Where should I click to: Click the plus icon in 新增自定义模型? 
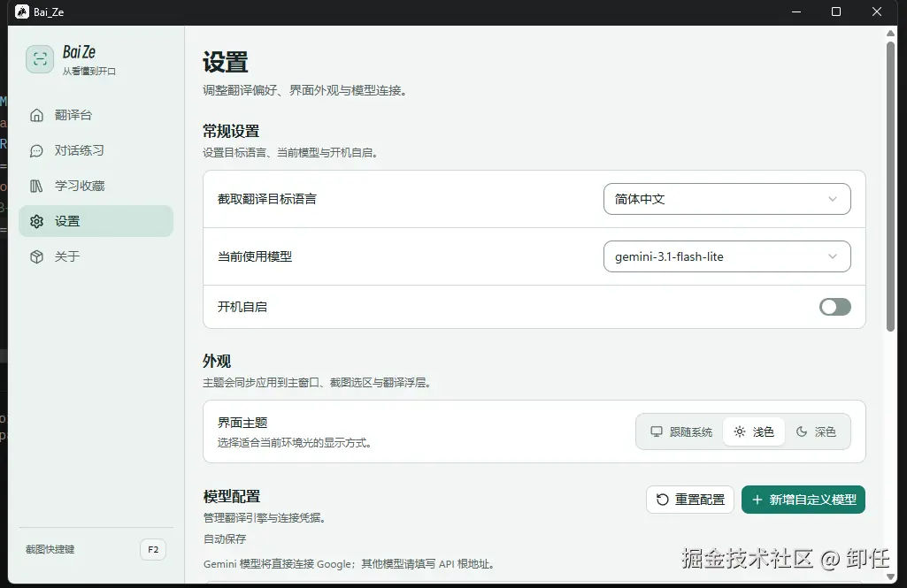[x=757, y=500]
